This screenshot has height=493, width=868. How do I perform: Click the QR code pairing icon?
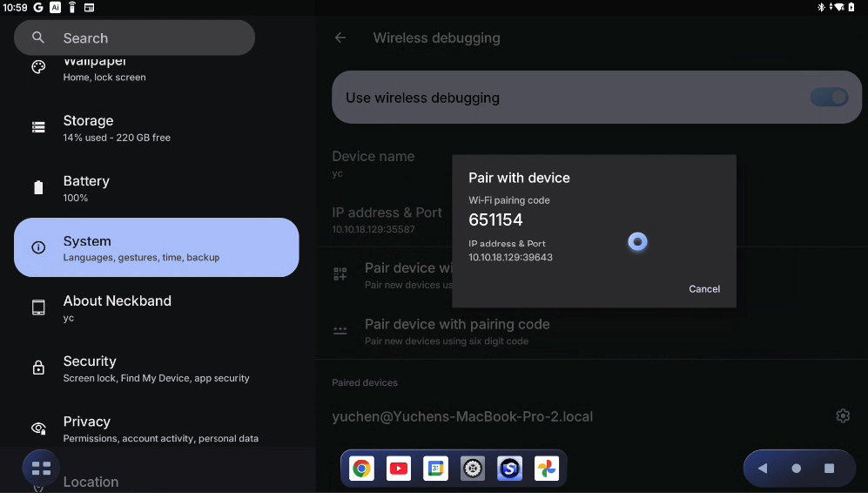click(x=340, y=274)
